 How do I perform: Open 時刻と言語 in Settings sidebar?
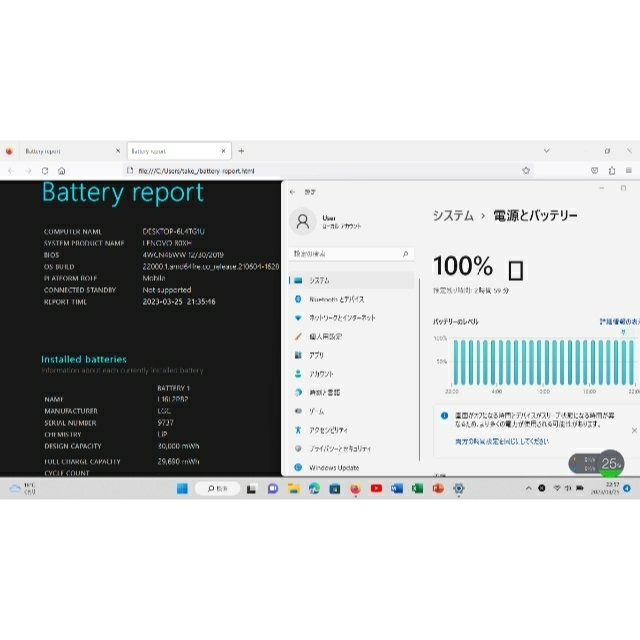(352, 392)
